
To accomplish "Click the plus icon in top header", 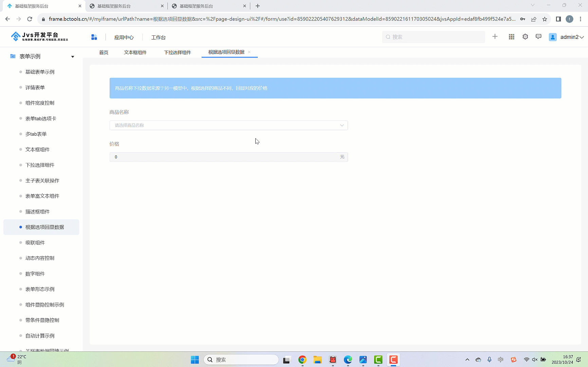I will (495, 37).
